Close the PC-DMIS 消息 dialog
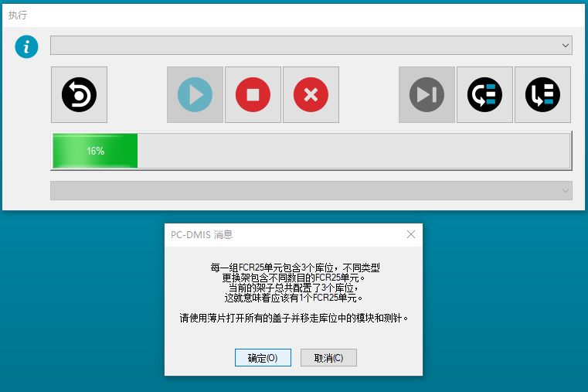The width and height of the screenshot is (588, 392). [x=411, y=234]
